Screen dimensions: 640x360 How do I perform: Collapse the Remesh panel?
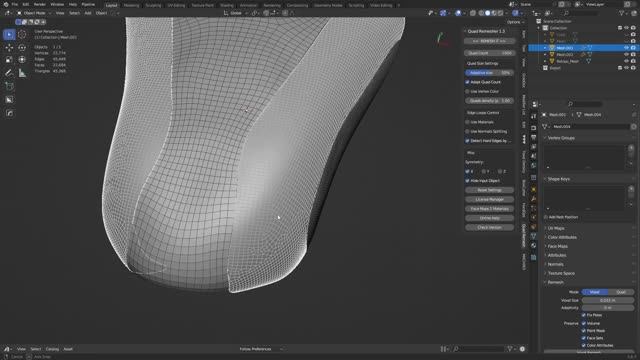click(x=555, y=282)
